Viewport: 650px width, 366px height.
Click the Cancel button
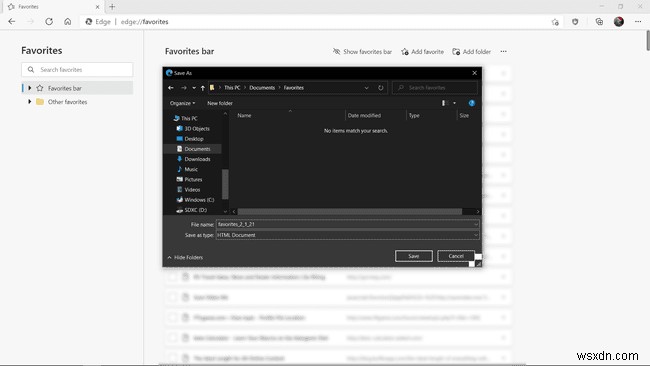click(456, 256)
